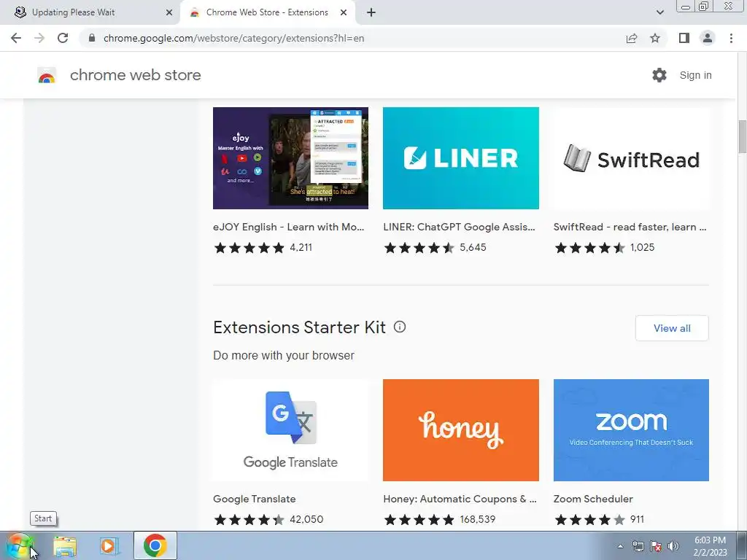Click View all for Extensions Starter Kit
This screenshot has height=560, width=747.
pyautogui.click(x=672, y=328)
